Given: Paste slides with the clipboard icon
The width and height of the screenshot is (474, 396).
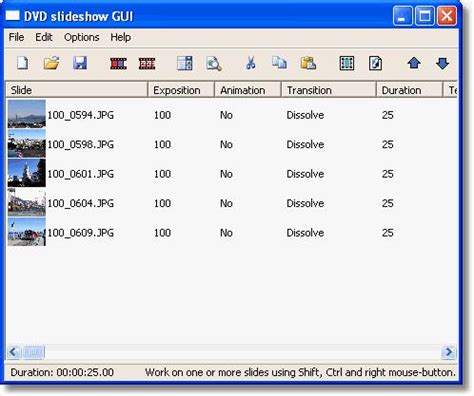Looking at the screenshot, I should [x=308, y=63].
